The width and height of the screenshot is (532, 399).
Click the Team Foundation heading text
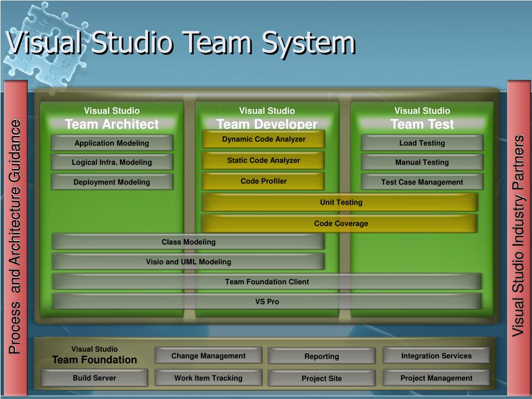(95, 360)
